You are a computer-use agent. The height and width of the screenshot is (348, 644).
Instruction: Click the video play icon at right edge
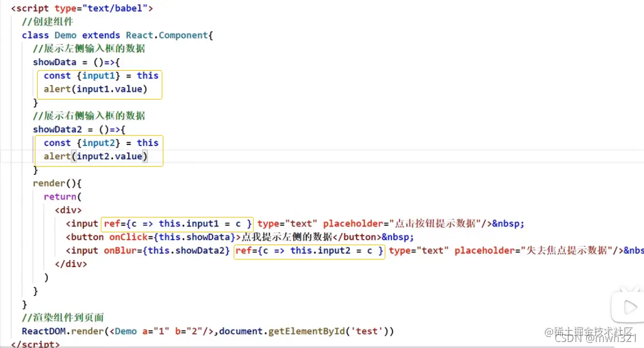click(627, 307)
